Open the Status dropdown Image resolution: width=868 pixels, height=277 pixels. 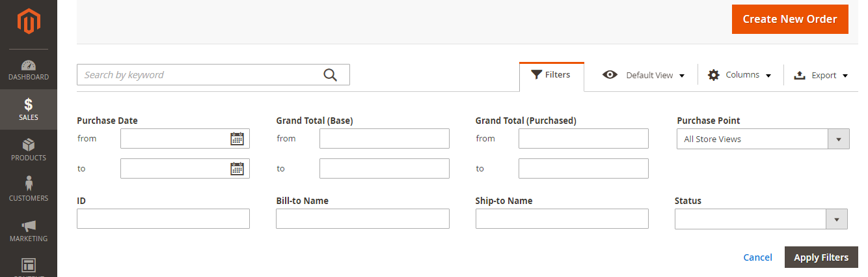coord(761,219)
